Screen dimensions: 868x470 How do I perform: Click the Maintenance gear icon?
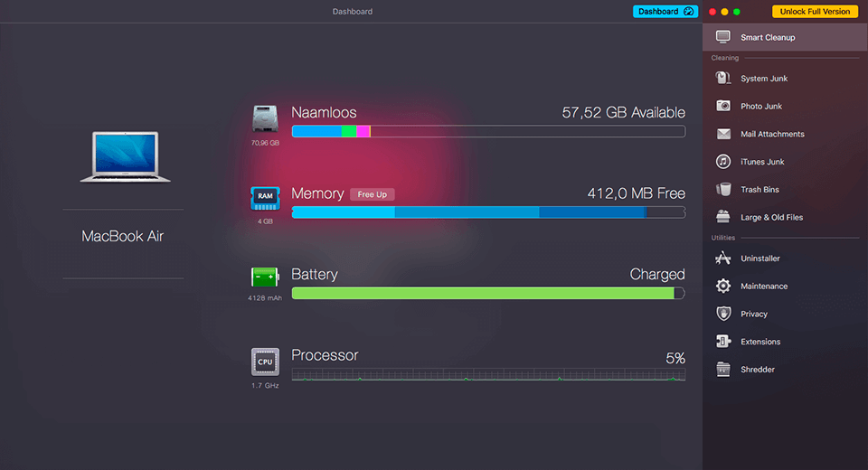(723, 286)
